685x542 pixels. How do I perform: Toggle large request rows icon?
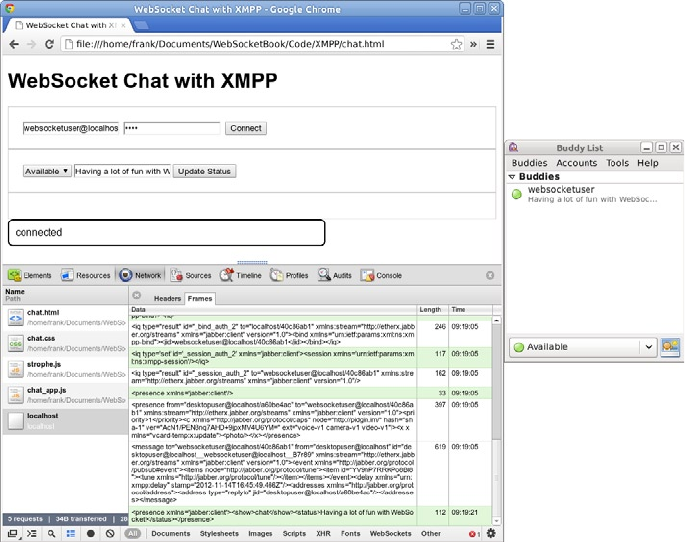[70, 533]
